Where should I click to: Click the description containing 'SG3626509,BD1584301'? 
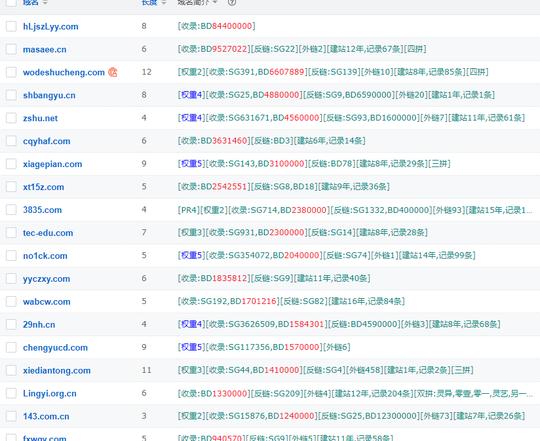[339, 324]
